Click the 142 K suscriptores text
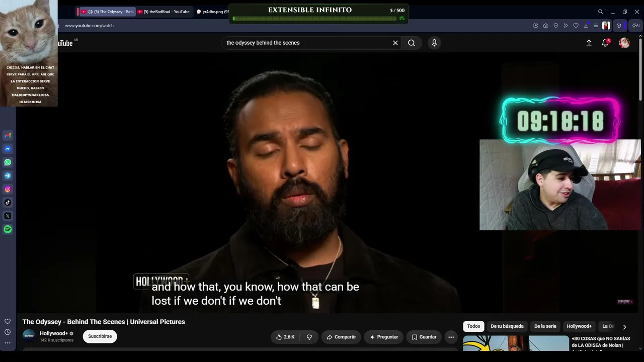Viewport: 644px width, 362px height. [56, 340]
